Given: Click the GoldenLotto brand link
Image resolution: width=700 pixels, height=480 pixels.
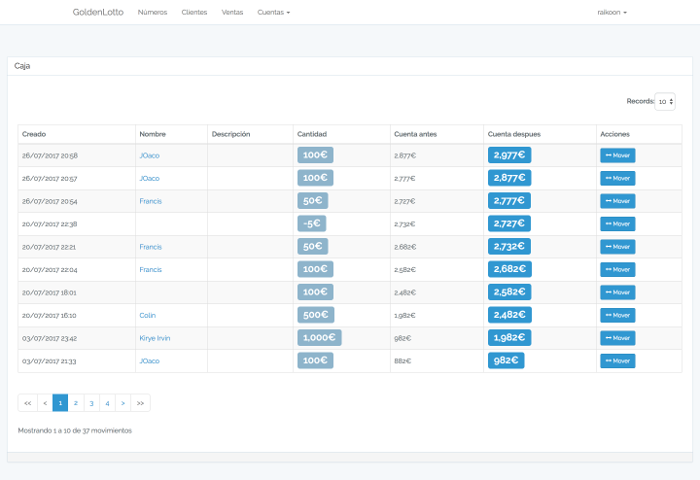Looking at the screenshot, I should (98, 13).
